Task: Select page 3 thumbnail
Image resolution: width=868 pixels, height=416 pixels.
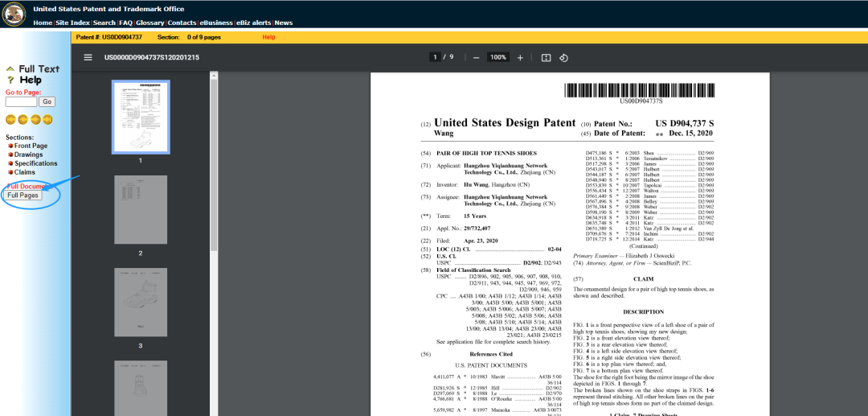Action: [141, 303]
